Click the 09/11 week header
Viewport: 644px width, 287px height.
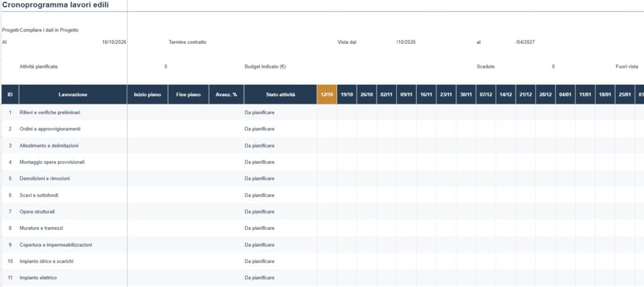click(x=407, y=94)
